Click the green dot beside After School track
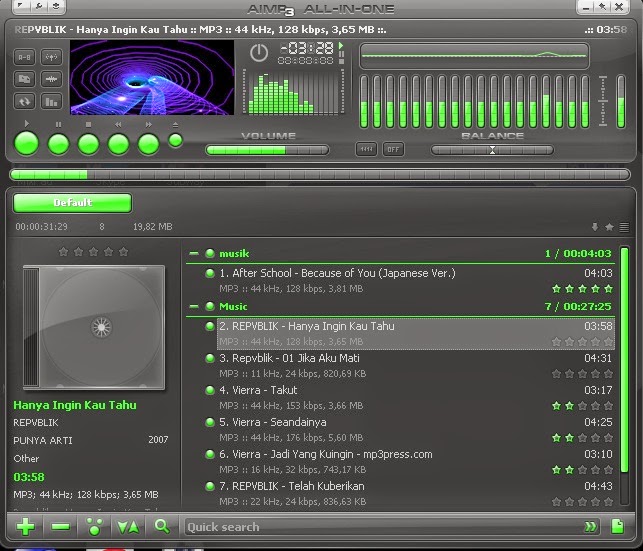Viewport: 643px width, 551px height. pos(210,273)
